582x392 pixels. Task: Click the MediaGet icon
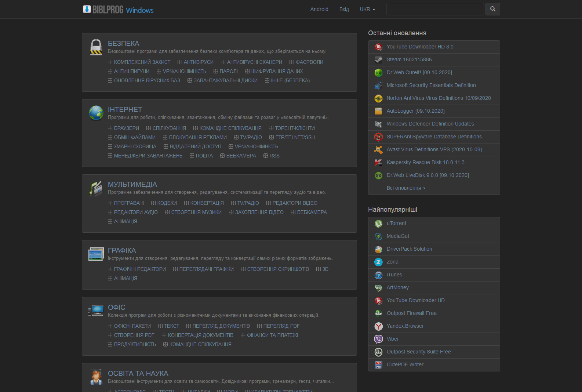378,236
